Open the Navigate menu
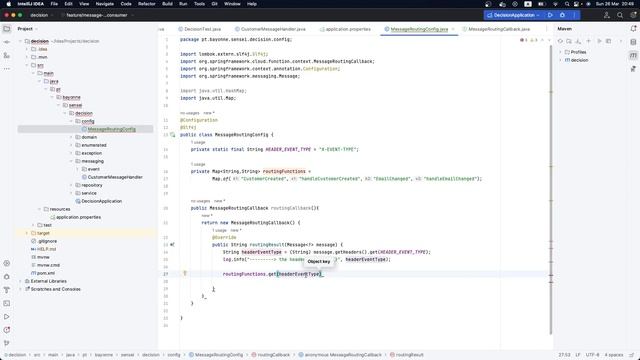 (x=104, y=4)
